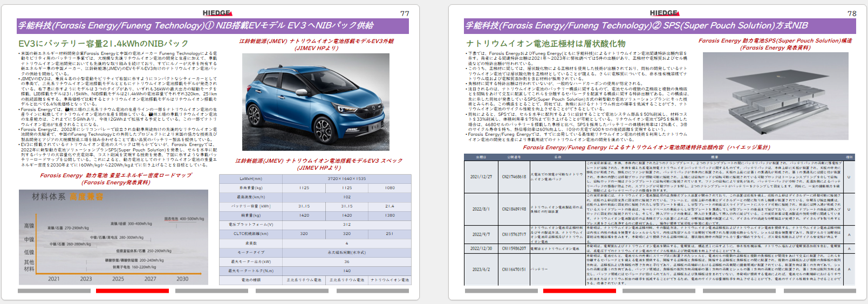The image size is (868, 304).
Task: Click year '2030' on the roadmap axis
Action: 182,279
